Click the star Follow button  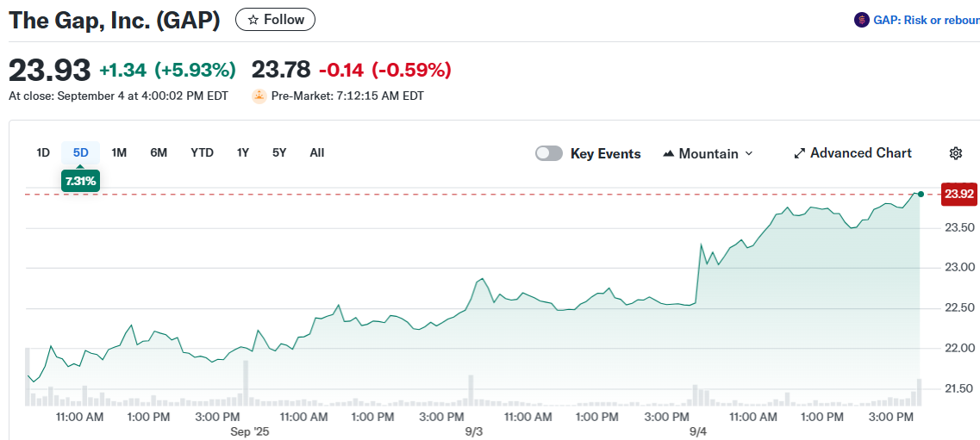[276, 20]
